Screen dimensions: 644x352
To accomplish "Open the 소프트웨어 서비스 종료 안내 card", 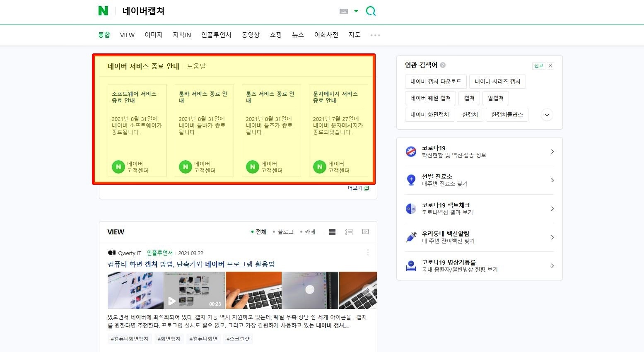I will pos(137,130).
